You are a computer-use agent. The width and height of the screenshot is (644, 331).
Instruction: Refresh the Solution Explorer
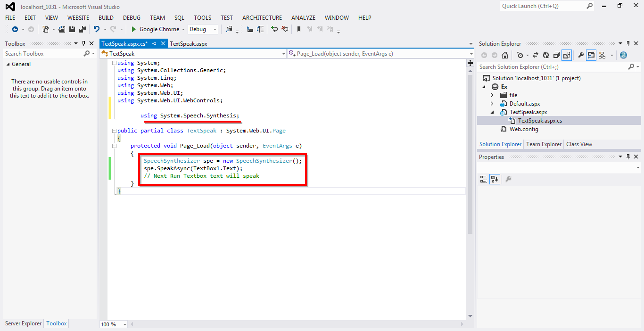pyautogui.click(x=546, y=55)
